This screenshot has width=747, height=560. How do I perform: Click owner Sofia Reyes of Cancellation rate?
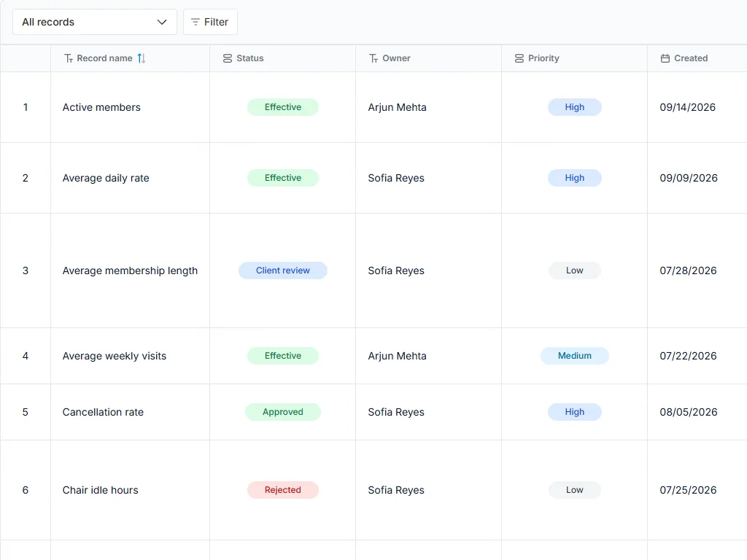tap(396, 412)
